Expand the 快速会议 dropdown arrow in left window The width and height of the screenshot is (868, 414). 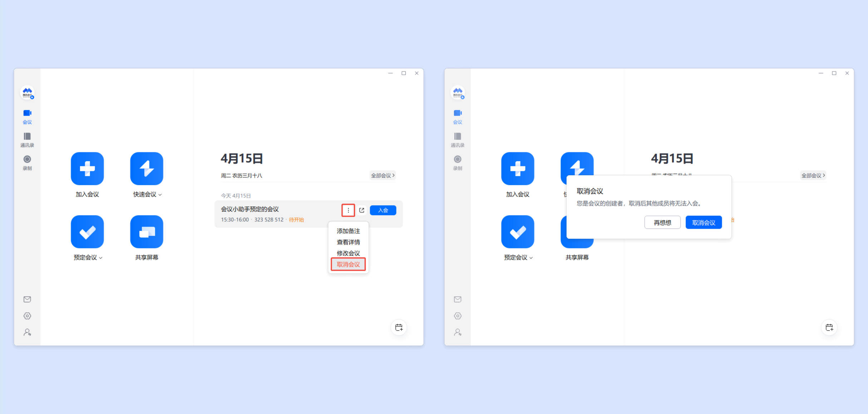coord(160,195)
